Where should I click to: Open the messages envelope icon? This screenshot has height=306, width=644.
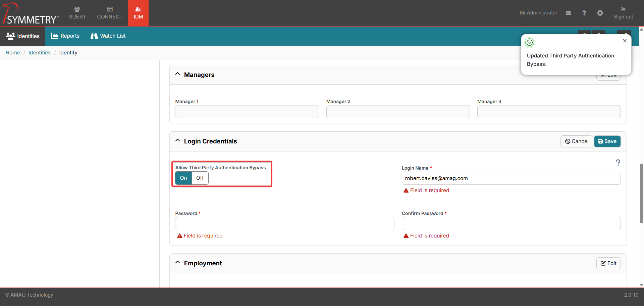[x=568, y=13]
